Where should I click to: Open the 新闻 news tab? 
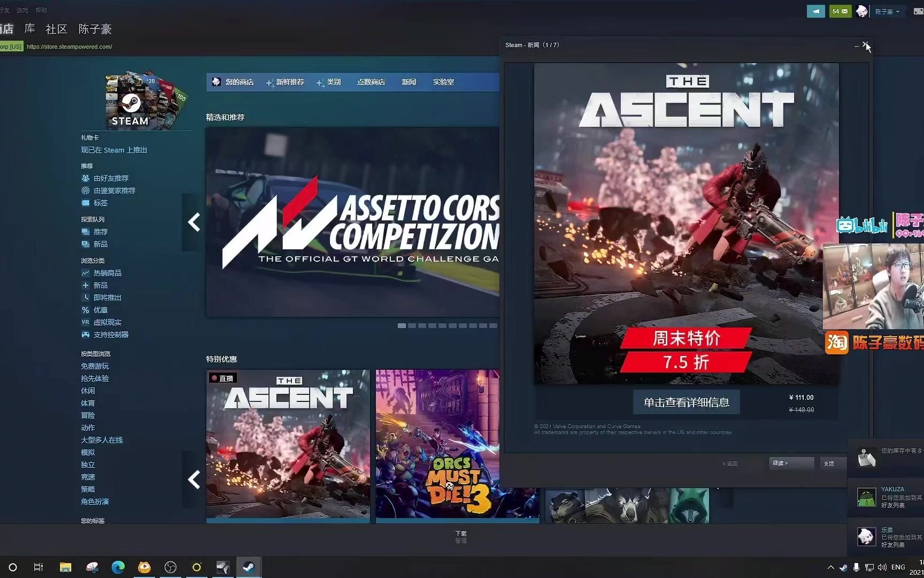tap(409, 82)
